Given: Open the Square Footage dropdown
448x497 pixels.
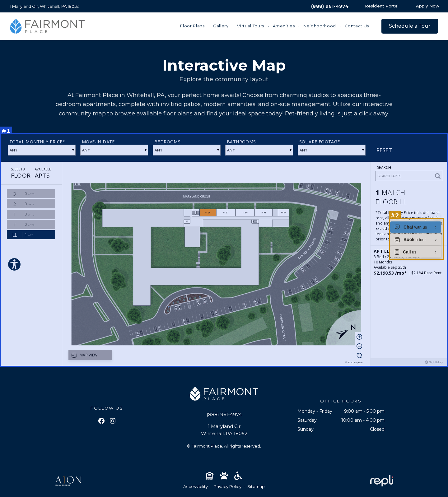Looking at the screenshot, I should 332,150.
